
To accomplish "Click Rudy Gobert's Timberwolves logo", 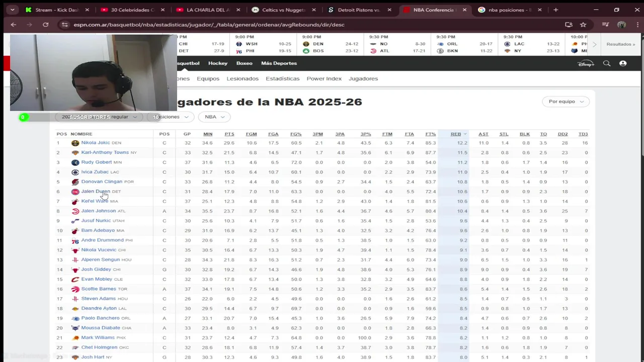I will point(75,162).
